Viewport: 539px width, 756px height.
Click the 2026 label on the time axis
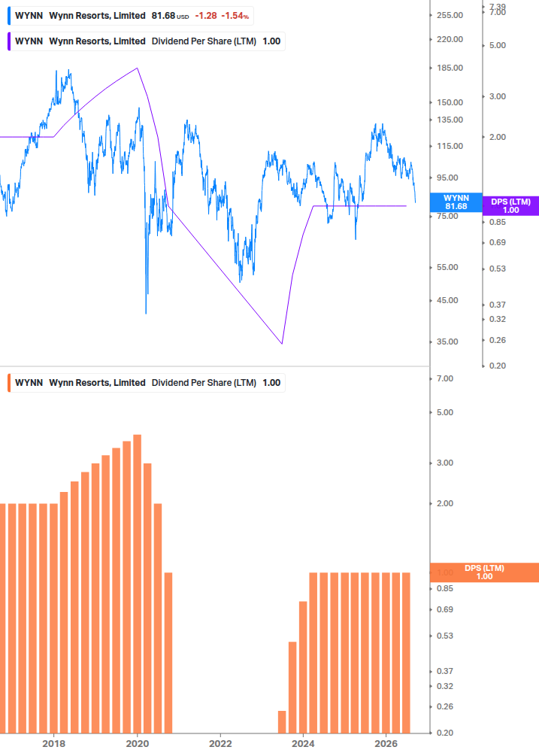tap(386, 743)
